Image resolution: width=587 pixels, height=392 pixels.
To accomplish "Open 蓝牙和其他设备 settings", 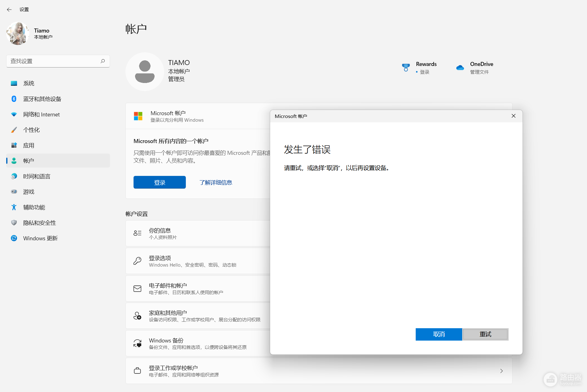I will coord(58,99).
